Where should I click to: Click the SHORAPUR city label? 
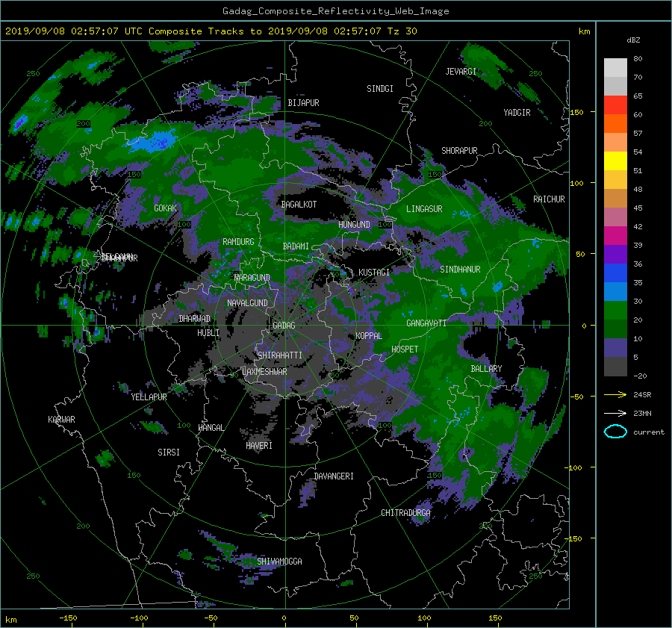[459, 151]
